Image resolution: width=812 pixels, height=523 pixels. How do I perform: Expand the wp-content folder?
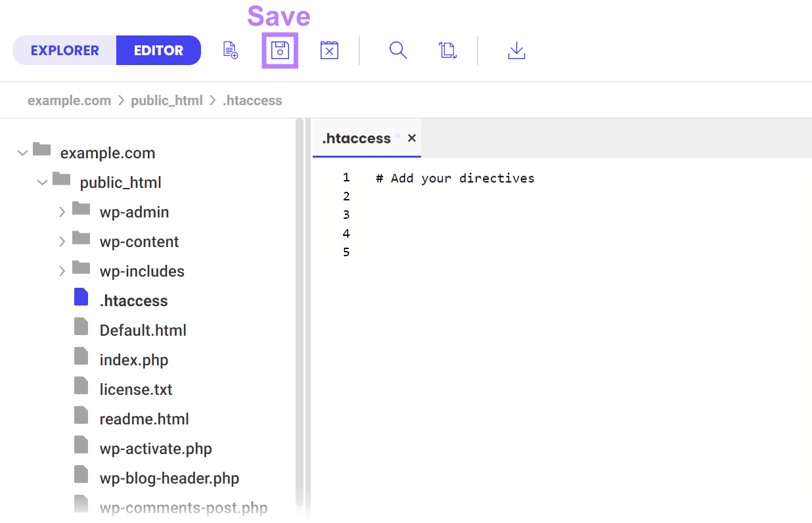61,241
